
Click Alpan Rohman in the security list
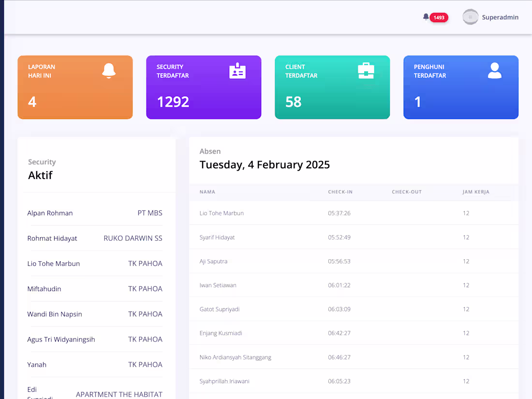(50, 213)
